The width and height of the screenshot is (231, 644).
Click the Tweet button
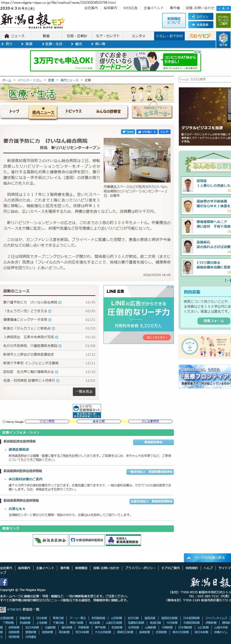point(128,132)
